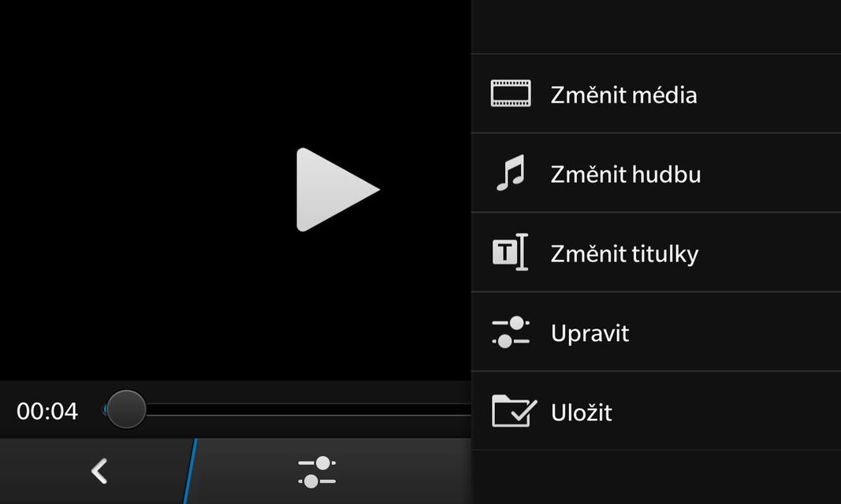
Task: Click the empty header above Změnit média
Action: (x=656, y=27)
